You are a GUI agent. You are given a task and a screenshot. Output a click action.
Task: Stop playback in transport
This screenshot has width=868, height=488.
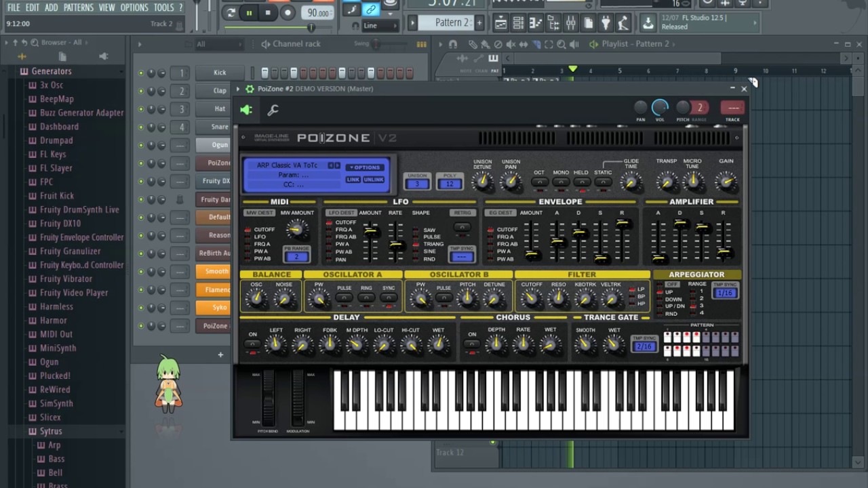268,12
